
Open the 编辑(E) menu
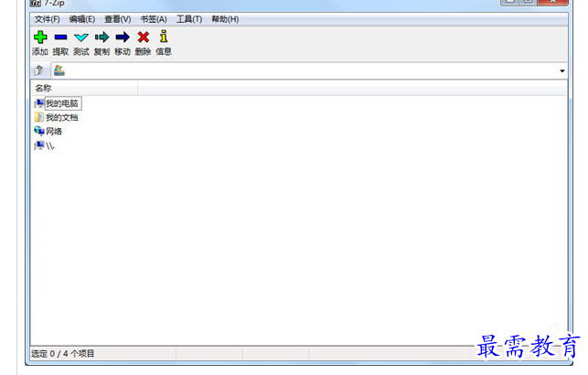82,19
